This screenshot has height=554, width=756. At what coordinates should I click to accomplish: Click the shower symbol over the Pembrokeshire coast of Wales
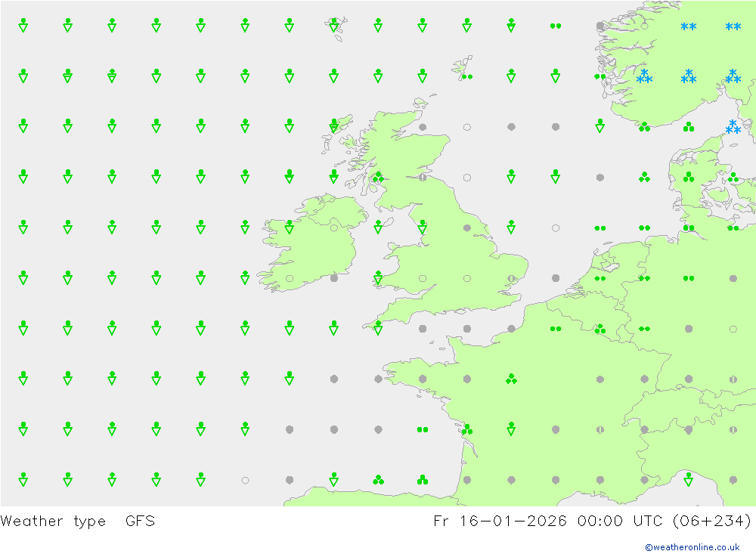tap(378, 277)
